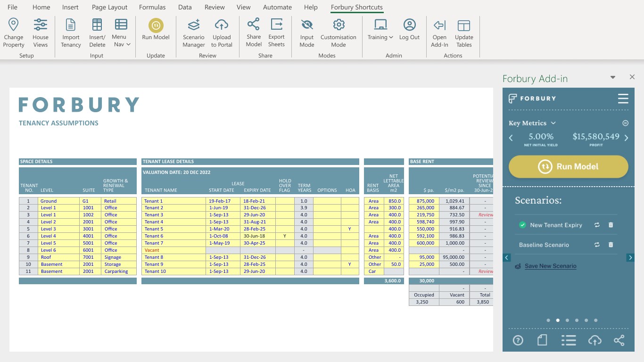644x362 pixels.
Task: Toggle Customisation Mode in the ribbon
Action: (339, 33)
